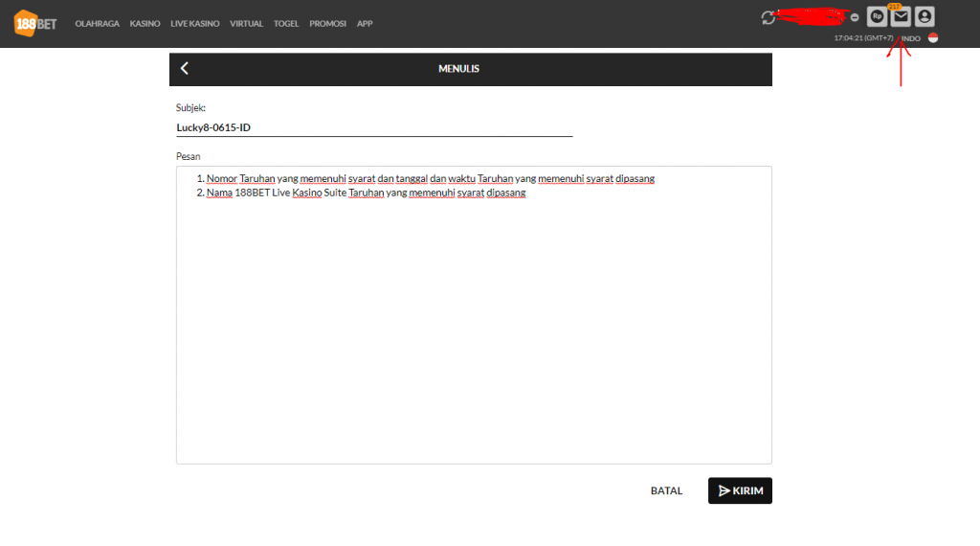Image resolution: width=980 pixels, height=546 pixels.
Task: Click the clock text 17:04:21 (GMT+7)
Action: (x=863, y=38)
